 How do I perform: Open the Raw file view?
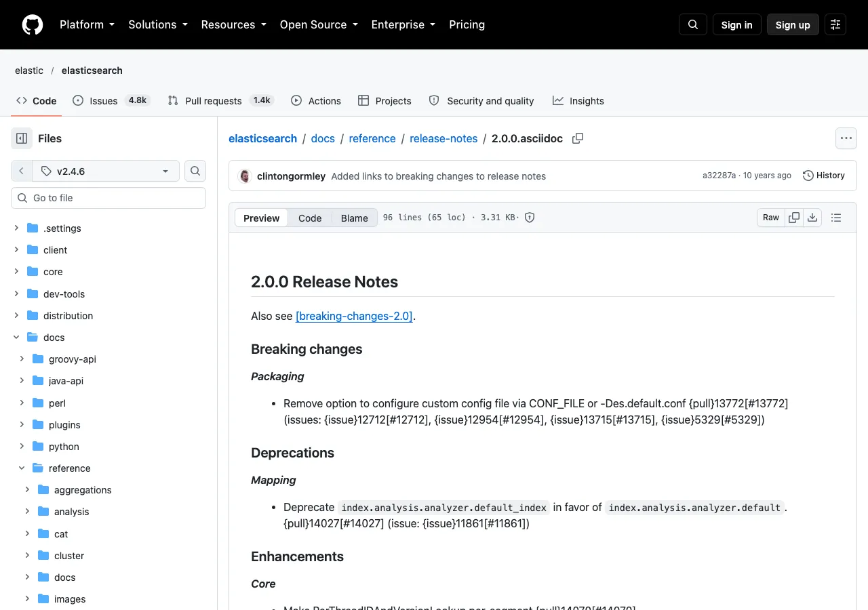771,218
